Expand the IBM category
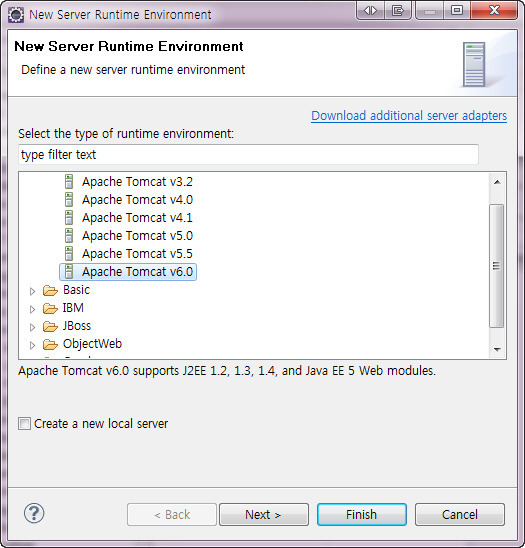The image size is (525, 548). [x=32, y=309]
